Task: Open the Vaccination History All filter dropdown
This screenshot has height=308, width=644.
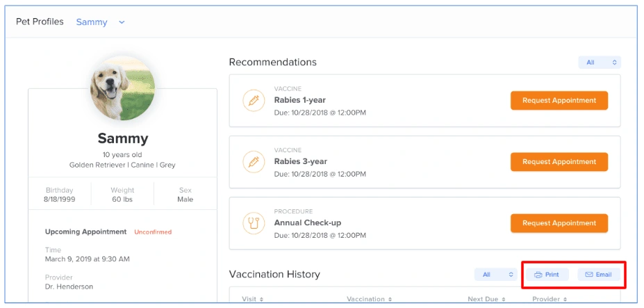Action: coord(495,275)
